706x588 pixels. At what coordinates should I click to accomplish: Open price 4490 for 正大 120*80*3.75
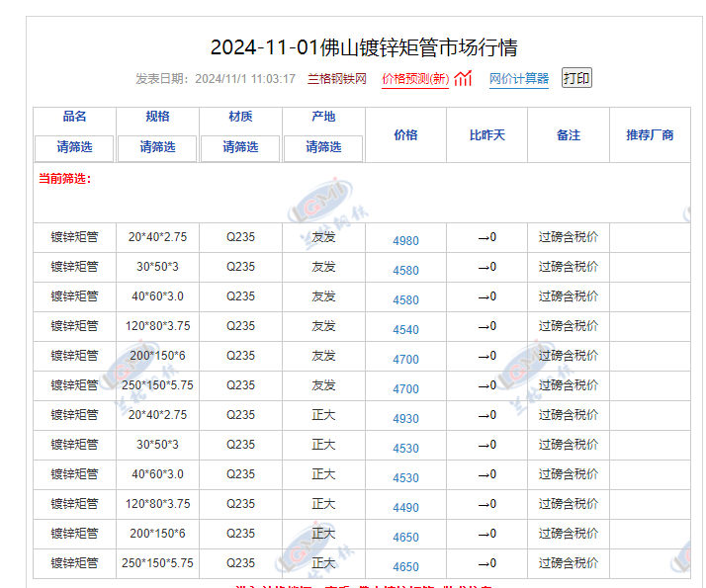pyautogui.click(x=405, y=508)
